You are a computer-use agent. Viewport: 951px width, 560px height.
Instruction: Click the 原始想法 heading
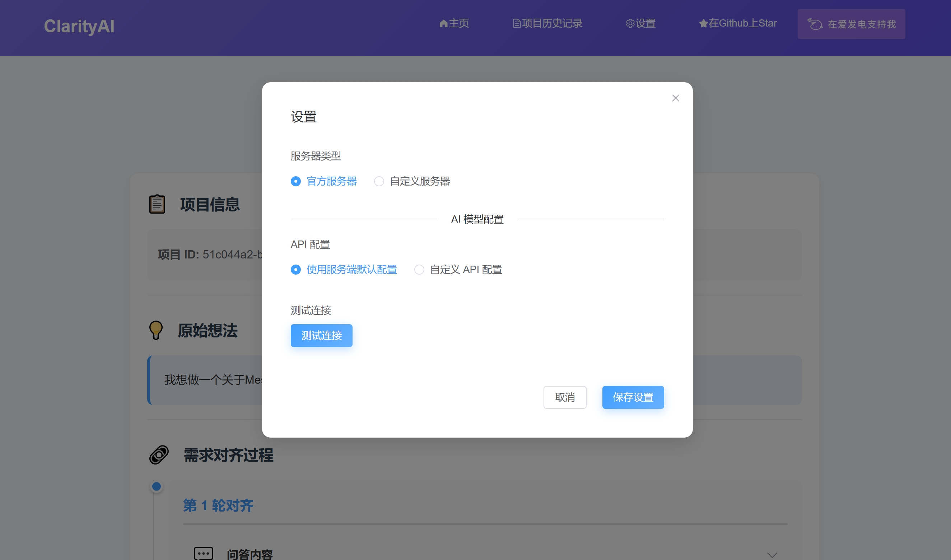coord(208,330)
